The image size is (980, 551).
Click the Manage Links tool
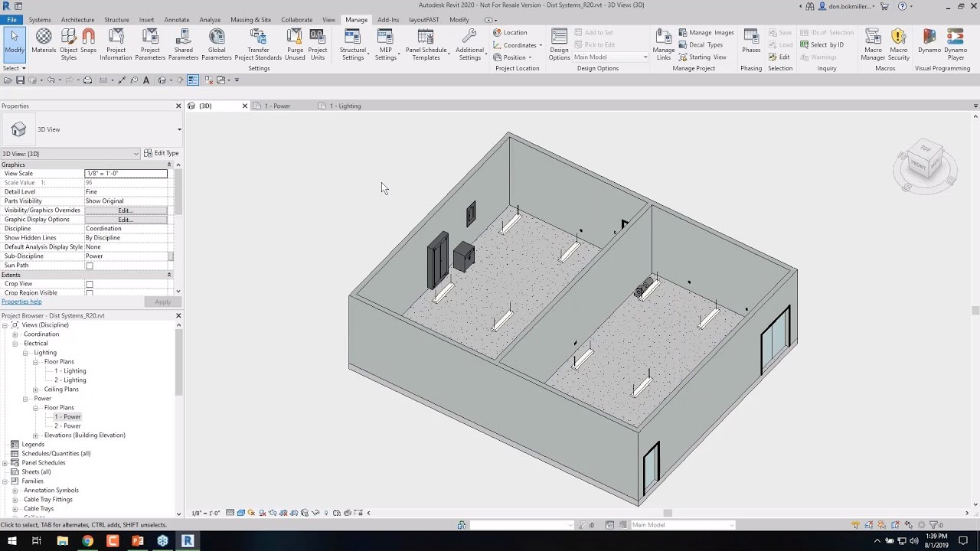[x=664, y=44]
